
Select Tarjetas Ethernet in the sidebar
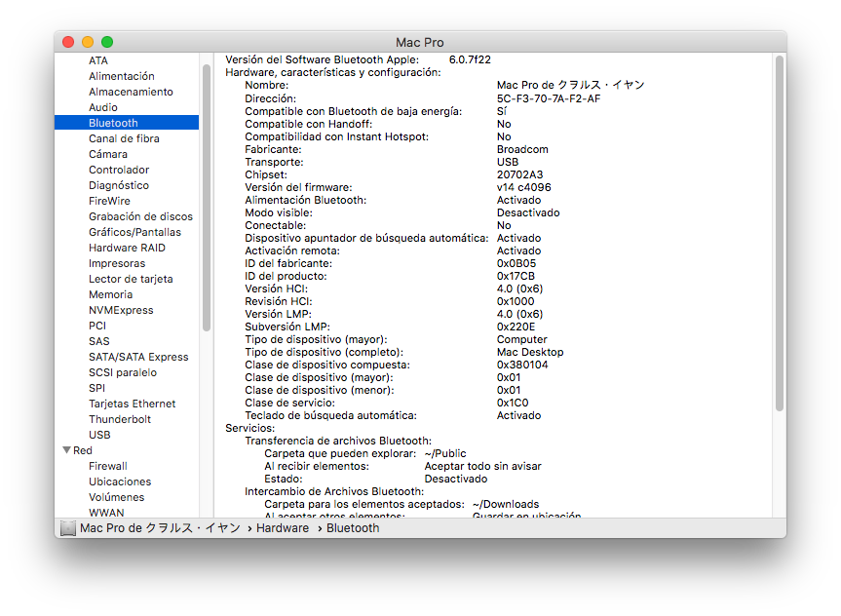coord(132,403)
